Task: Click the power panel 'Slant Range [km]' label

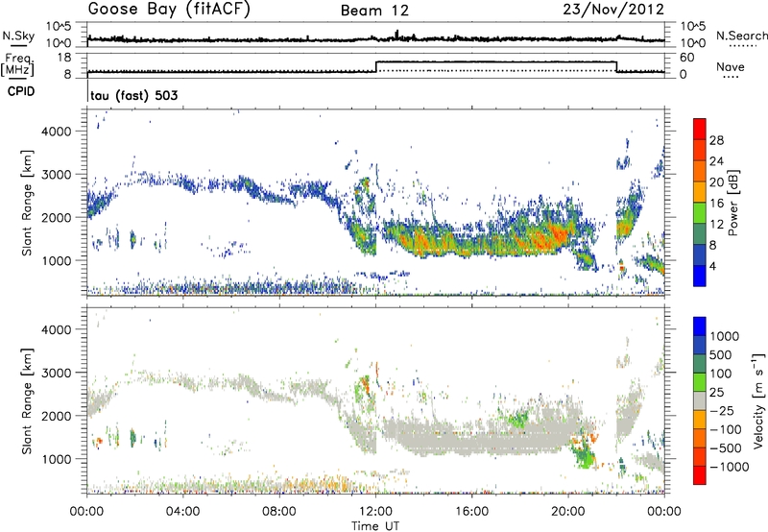Action: (27, 203)
